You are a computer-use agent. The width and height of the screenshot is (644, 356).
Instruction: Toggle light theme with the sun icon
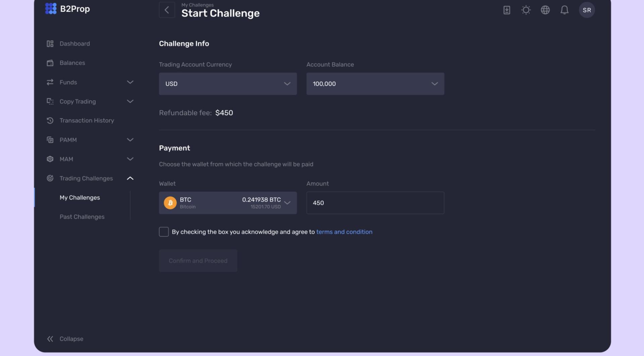(526, 10)
